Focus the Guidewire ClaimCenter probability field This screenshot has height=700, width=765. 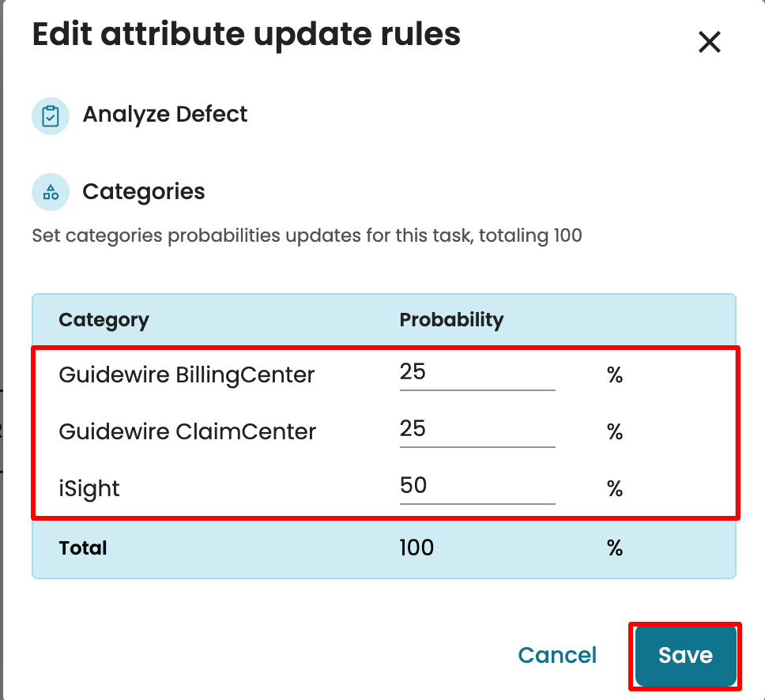coord(477,431)
